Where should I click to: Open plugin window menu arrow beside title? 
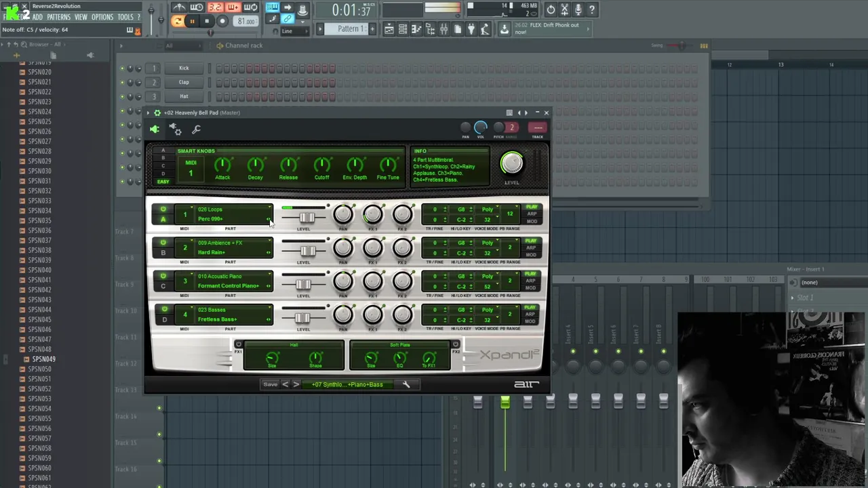[149, 113]
